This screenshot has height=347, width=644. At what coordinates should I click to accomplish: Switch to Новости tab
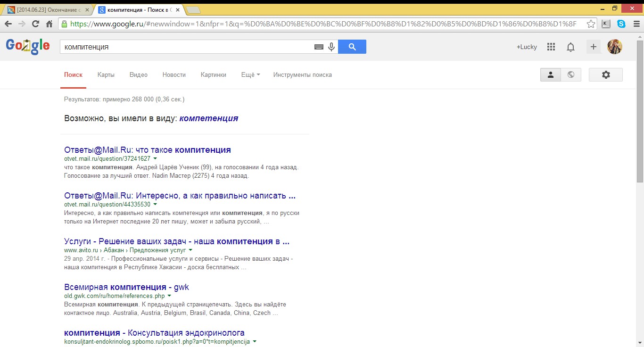174,74
